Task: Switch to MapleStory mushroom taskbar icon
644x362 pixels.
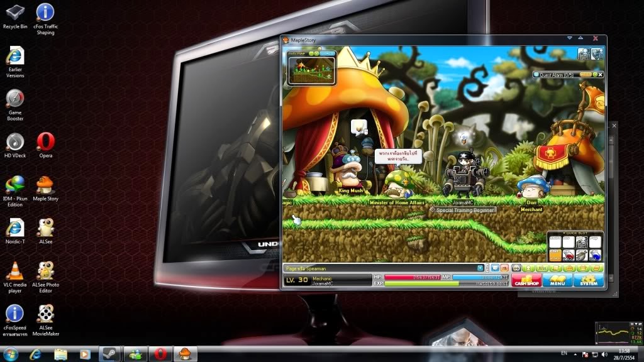Action: (186, 354)
